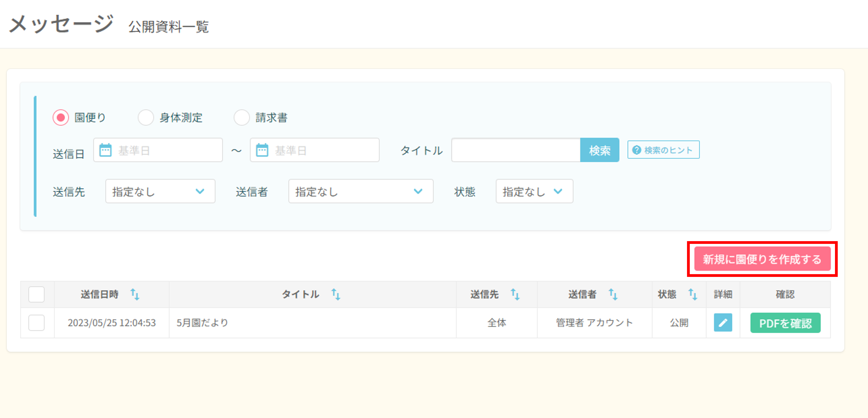The height and width of the screenshot is (418, 868).
Task: Click the 公開資料一覧 page subtitle
Action: [168, 27]
